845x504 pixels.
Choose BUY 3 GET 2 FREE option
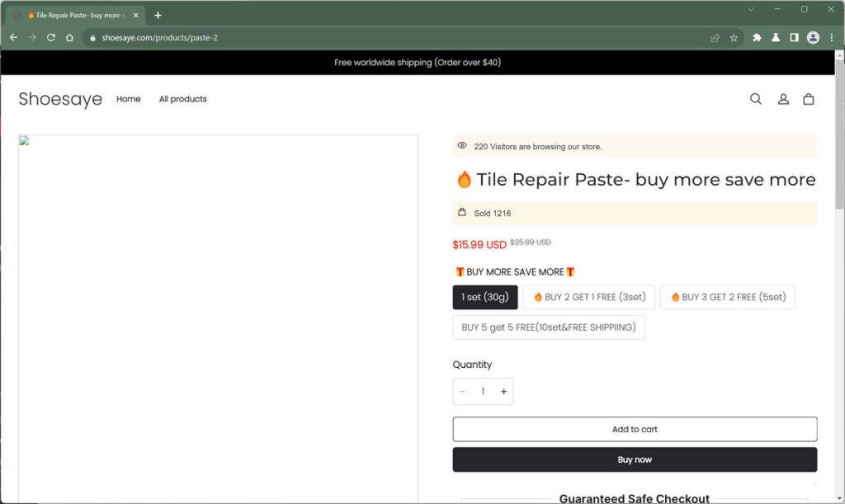pyautogui.click(x=727, y=297)
